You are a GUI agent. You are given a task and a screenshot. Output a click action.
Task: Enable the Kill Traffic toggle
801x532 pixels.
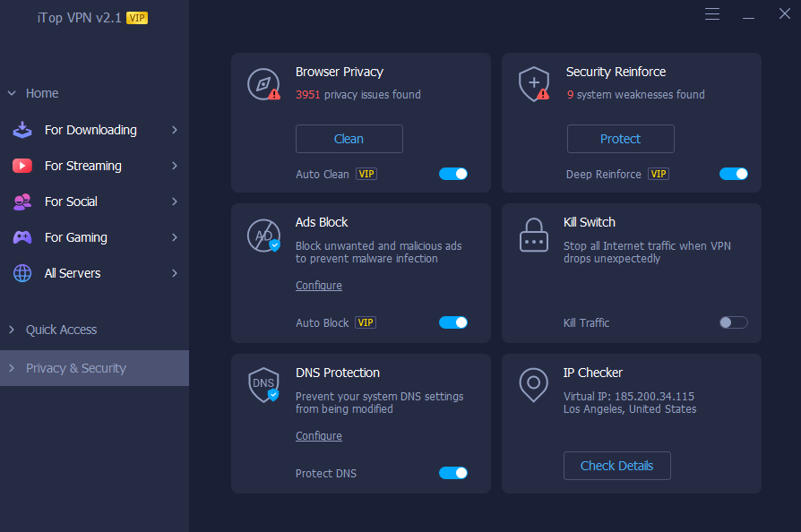pyautogui.click(x=734, y=322)
